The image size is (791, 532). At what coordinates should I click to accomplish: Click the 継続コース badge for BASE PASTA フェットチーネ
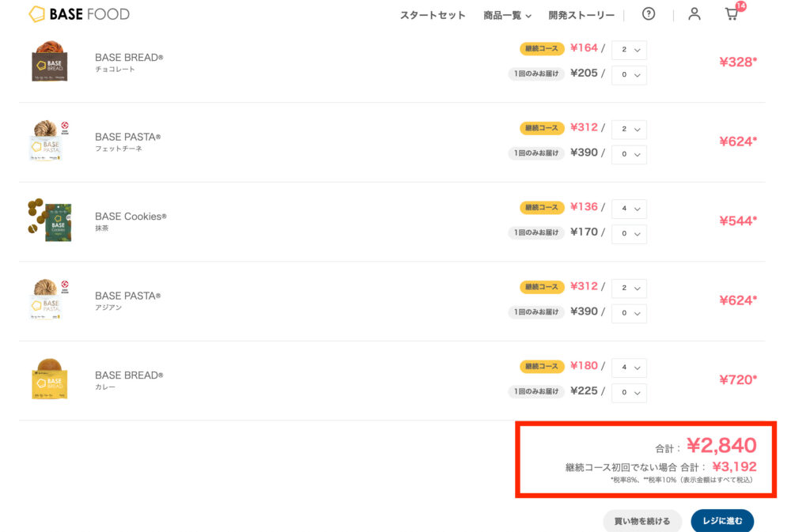[542, 128]
